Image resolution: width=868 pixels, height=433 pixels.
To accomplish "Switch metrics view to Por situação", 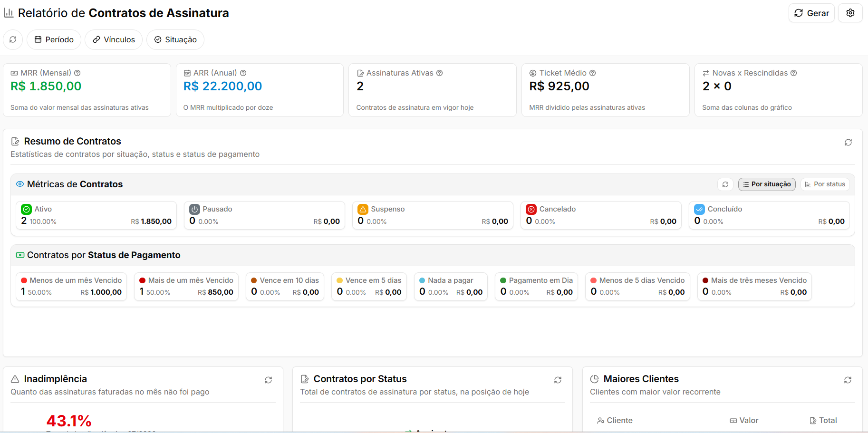I will tap(767, 184).
